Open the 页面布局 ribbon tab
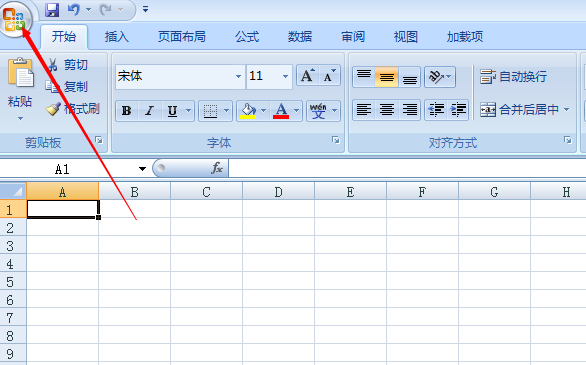This screenshot has width=586, height=365. pyautogui.click(x=182, y=37)
